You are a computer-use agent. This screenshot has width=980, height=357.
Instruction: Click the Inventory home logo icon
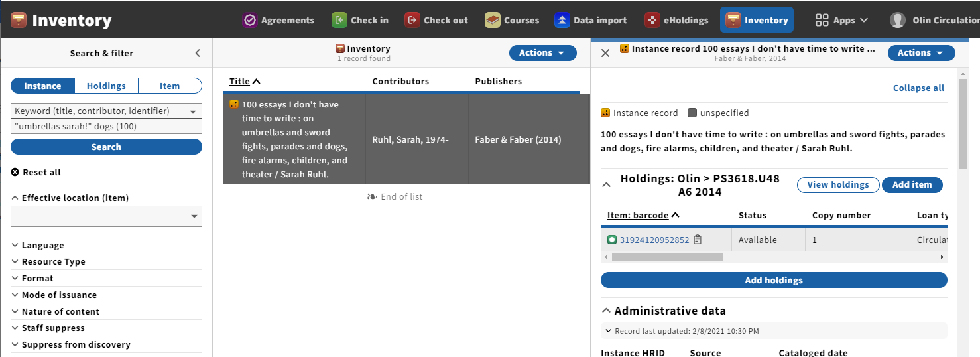point(19,20)
